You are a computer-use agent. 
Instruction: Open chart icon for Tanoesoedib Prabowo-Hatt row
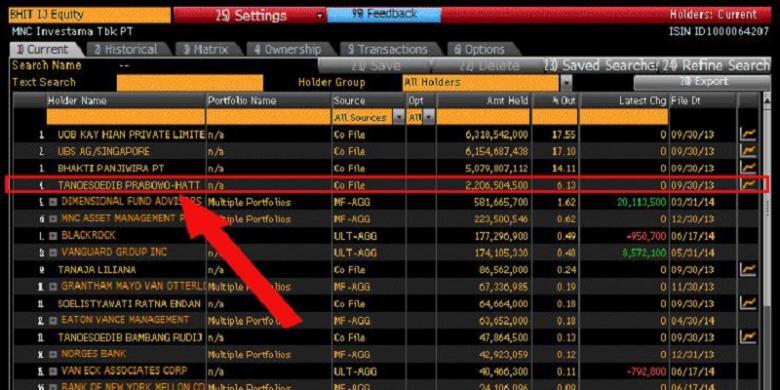748,185
